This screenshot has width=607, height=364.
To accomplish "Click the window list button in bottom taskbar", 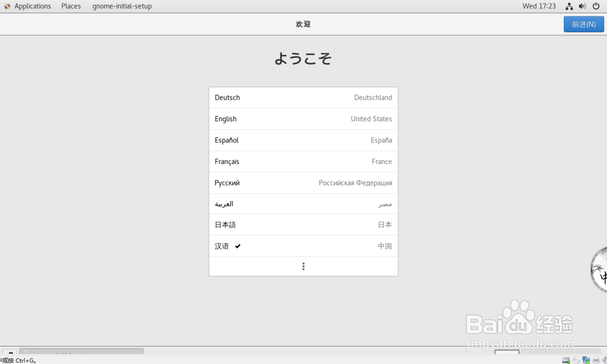I will point(10,353).
